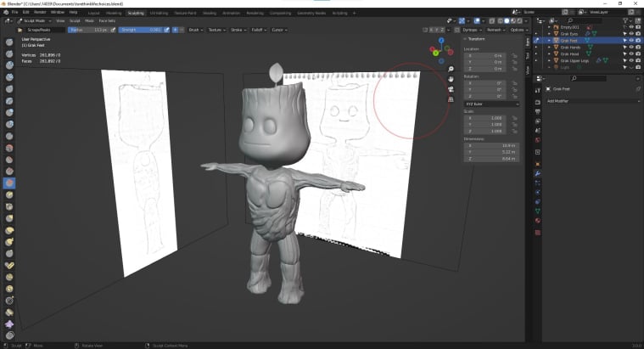Click the zoom magnifier icon in viewport
Image resolution: width=644 pixels, height=349 pixels.
pos(451,69)
